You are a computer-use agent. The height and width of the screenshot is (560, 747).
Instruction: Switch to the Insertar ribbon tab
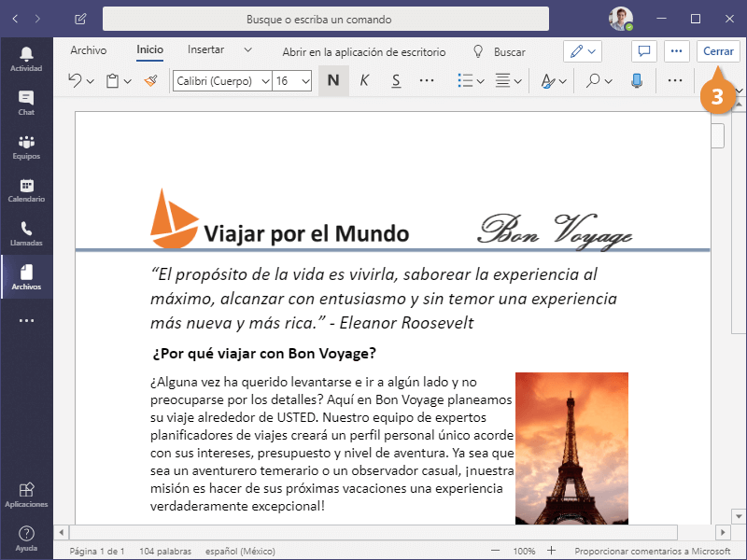click(x=209, y=50)
